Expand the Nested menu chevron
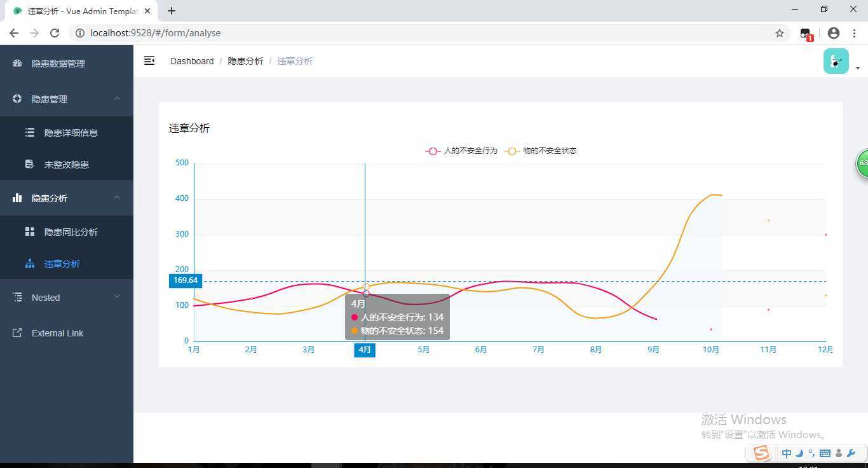 (117, 297)
